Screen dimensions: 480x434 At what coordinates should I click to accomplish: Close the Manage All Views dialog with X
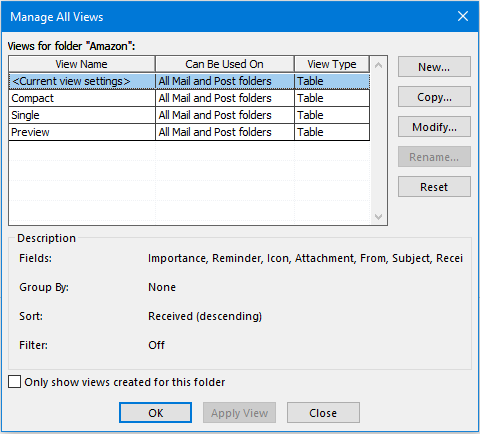[463, 16]
